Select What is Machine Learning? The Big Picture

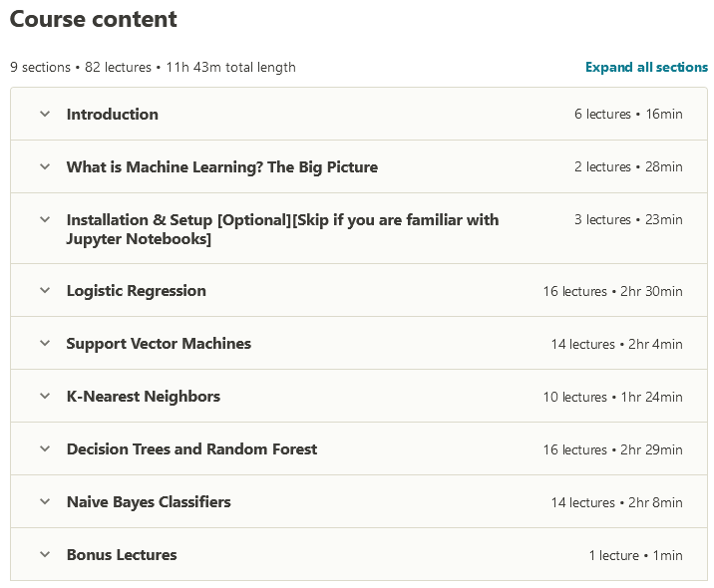(x=221, y=166)
